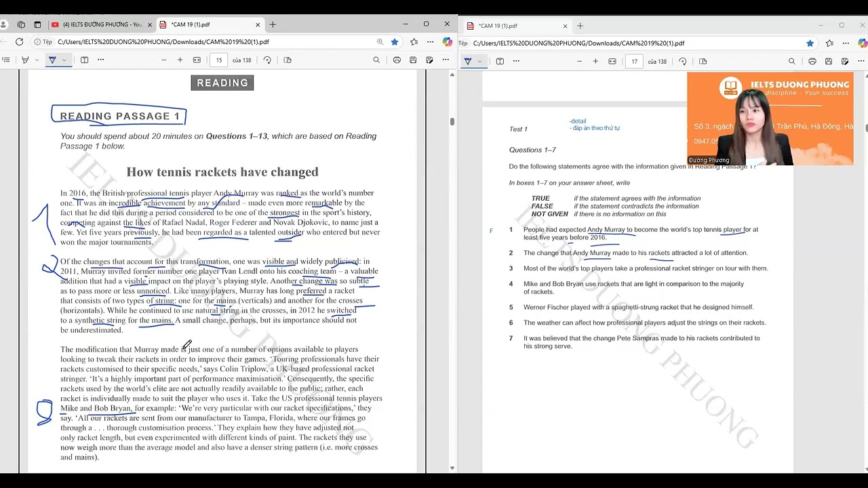Open tab actions menu in left window
Viewport: 868px width, 488px height.
[37, 24]
